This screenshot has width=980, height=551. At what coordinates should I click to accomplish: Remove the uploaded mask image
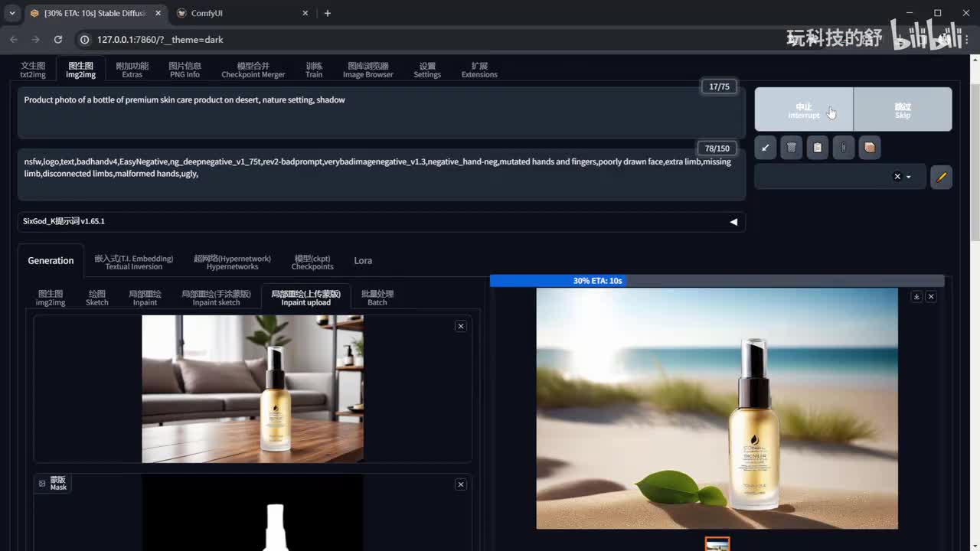[x=460, y=484]
